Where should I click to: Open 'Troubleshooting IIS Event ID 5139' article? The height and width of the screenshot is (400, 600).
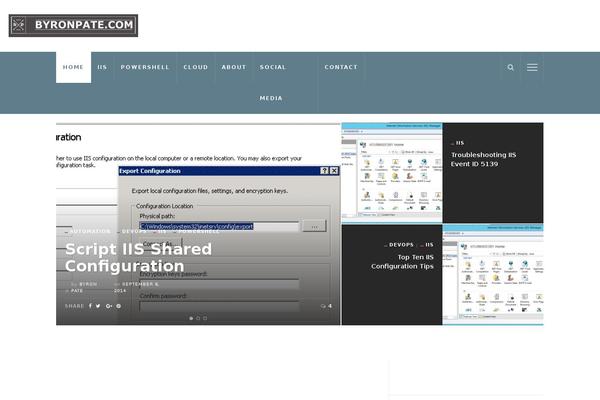coord(483,159)
